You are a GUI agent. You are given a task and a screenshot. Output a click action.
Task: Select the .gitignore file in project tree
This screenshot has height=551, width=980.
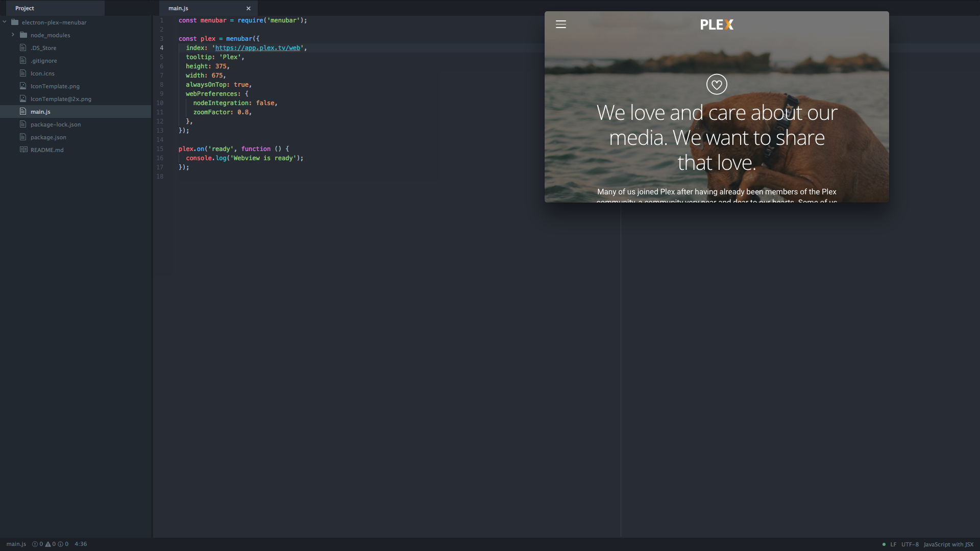[44, 61]
